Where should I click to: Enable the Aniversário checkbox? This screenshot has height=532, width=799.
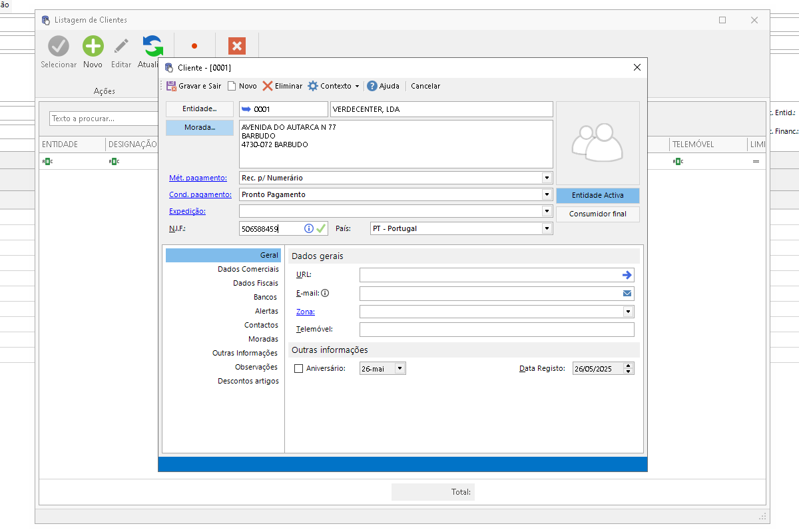[x=298, y=368]
